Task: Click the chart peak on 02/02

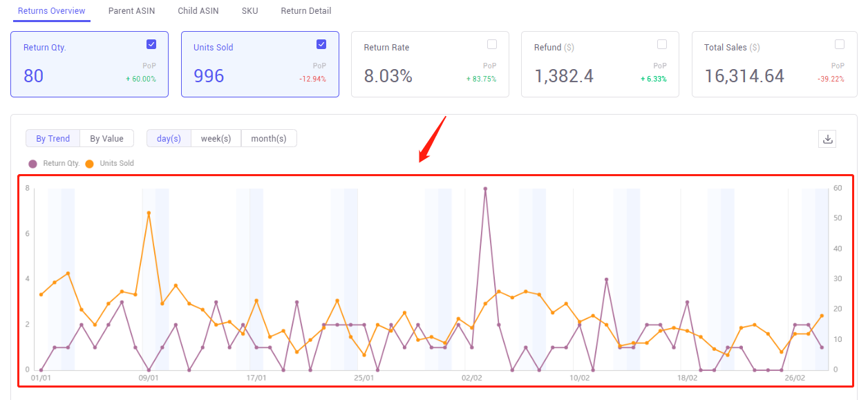Action: [486, 188]
